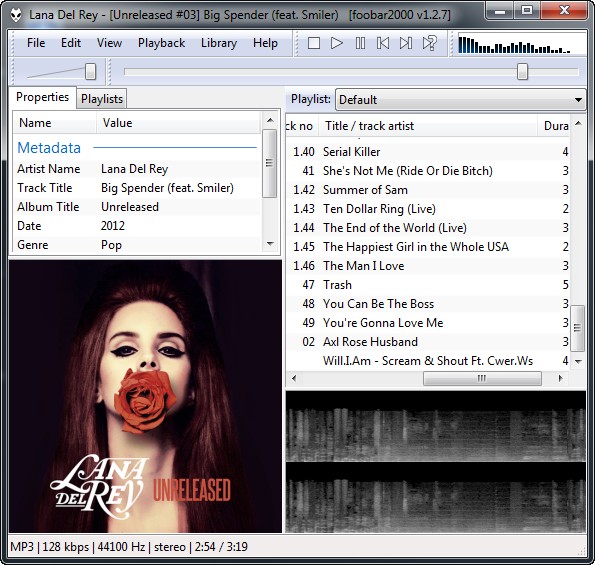
Task: Click the playlist horizontal scrollbar thumb
Action: point(482,378)
